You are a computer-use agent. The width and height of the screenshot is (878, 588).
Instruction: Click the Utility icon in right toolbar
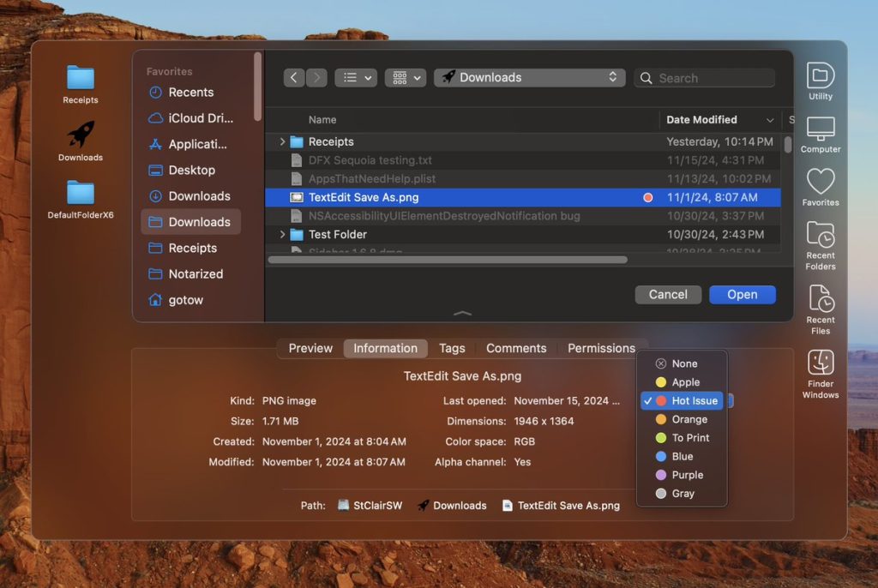click(821, 76)
